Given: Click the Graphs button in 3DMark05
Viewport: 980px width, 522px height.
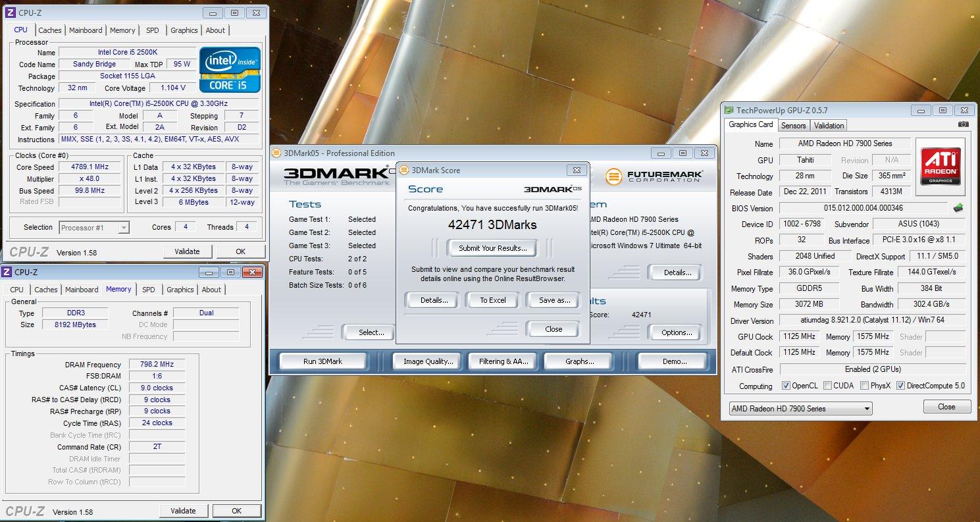Looking at the screenshot, I should [x=579, y=361].
